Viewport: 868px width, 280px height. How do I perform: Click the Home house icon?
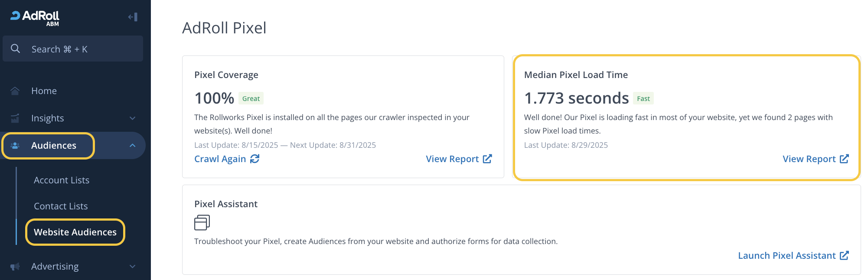(x=15, y=91)
